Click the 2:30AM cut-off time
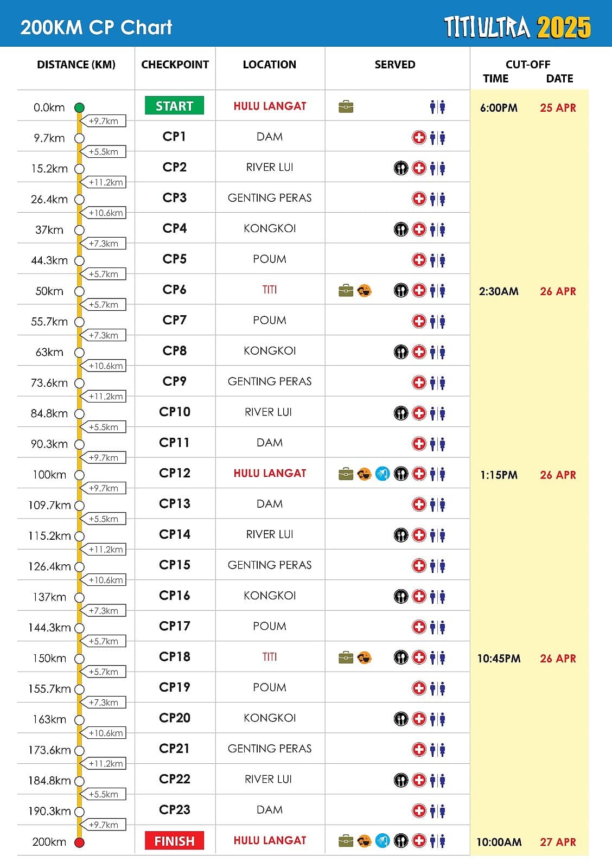 (x=499, y=291)
